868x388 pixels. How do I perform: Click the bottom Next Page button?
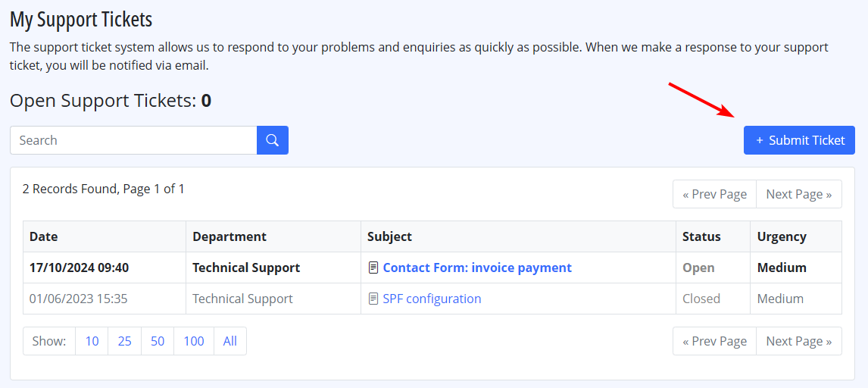[x=799, y=341]
